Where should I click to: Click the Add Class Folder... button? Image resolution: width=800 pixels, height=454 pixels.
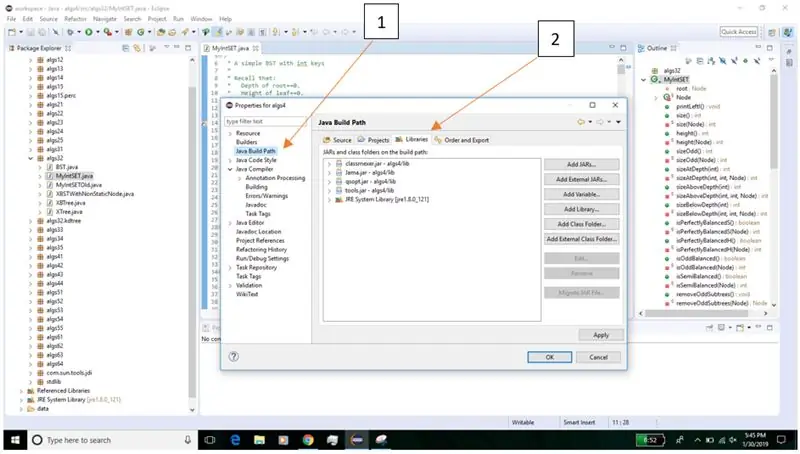(582, 224)
